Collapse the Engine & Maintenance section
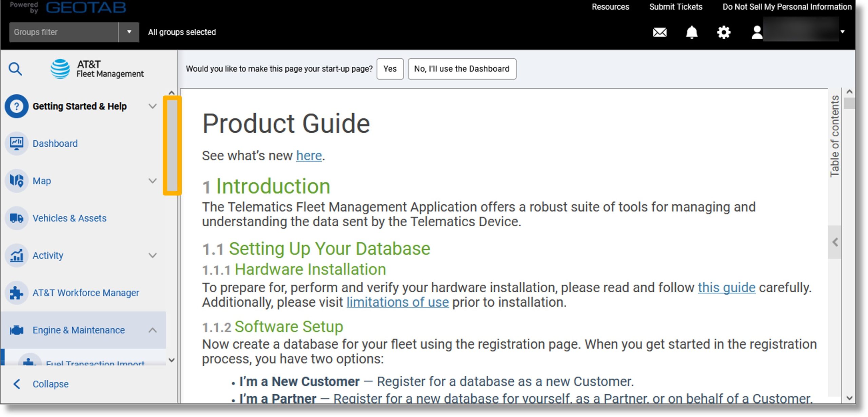The height and width of the screenshot is (417, 868). click(x=153, y=330)
